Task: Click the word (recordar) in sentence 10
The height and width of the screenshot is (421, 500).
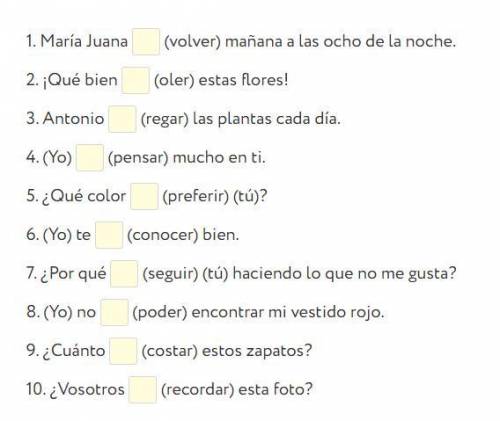Action: 197,390
